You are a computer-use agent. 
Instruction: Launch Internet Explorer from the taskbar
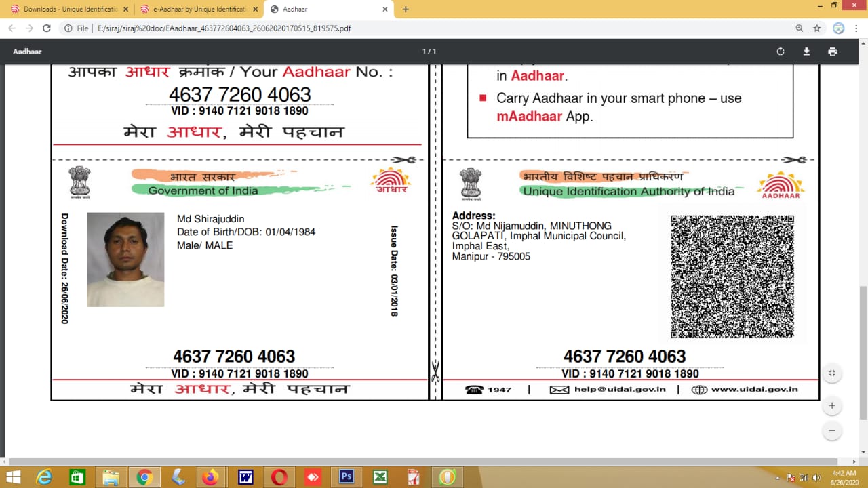click(45, 477)
